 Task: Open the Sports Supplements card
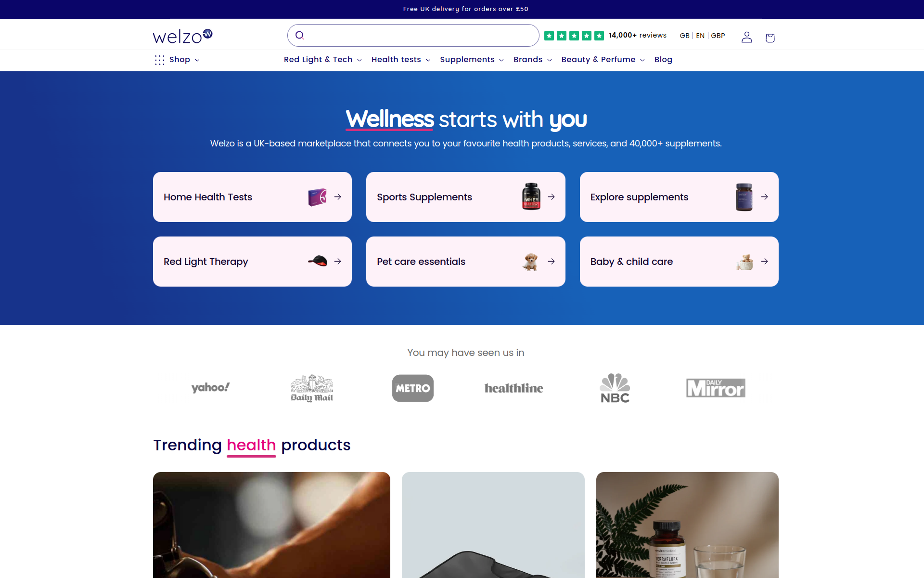click(x=465, y=197)
